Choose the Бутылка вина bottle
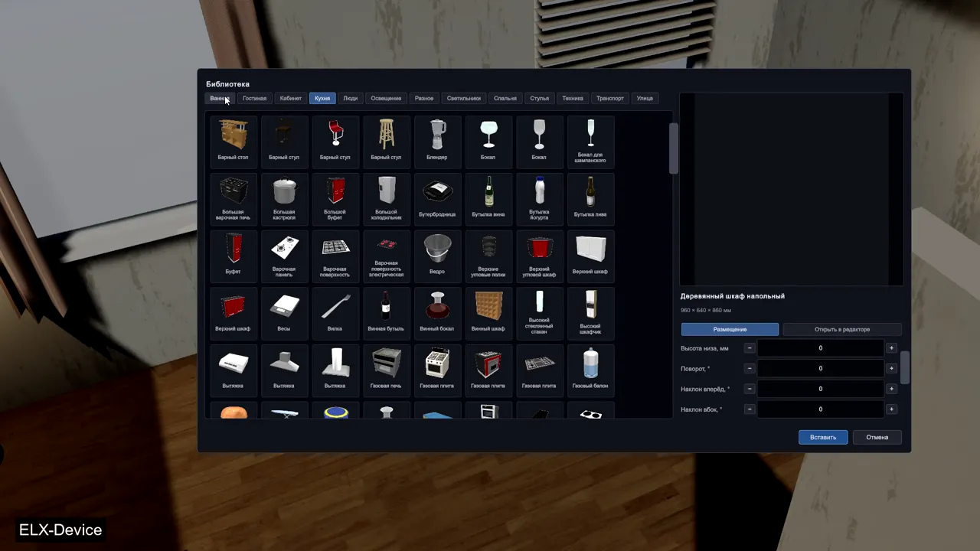This screenshot has height=551, width=980. tap(488, 198)
